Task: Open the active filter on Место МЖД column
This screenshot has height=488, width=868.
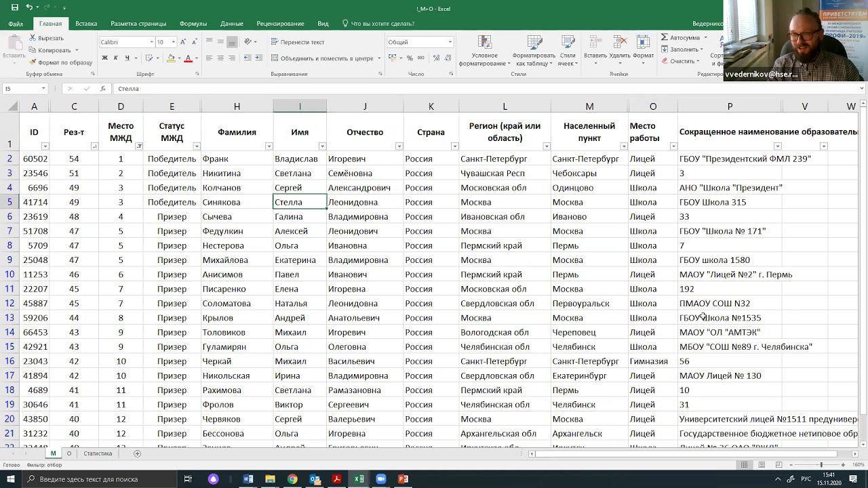Action: pyautogui.click(x=139, y=146)
